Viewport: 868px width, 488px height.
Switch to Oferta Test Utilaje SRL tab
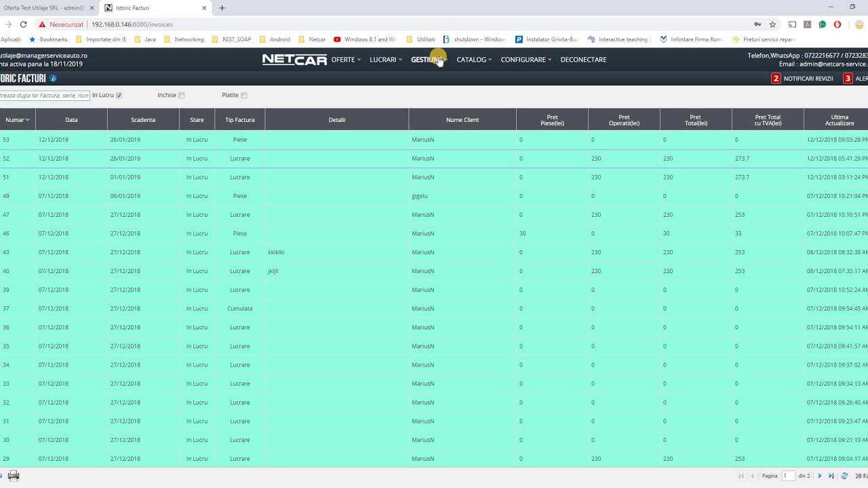(x=44, y=8)
